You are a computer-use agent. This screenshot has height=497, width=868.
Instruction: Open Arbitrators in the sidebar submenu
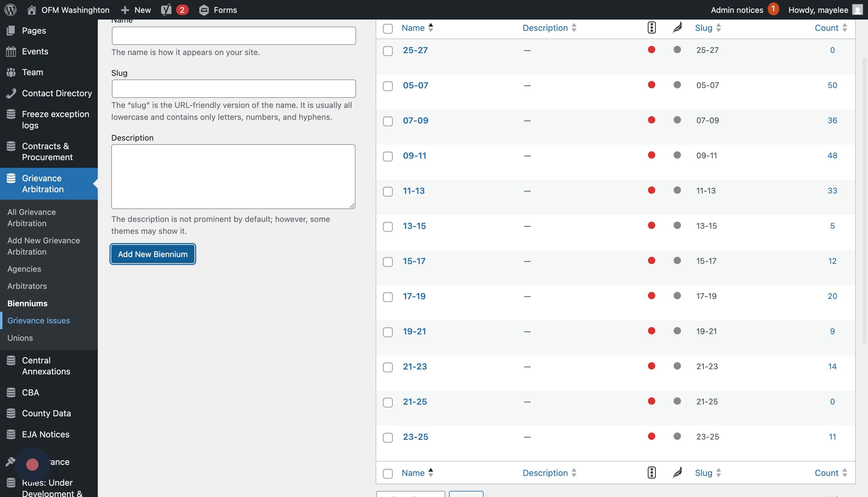coord(27,286)
